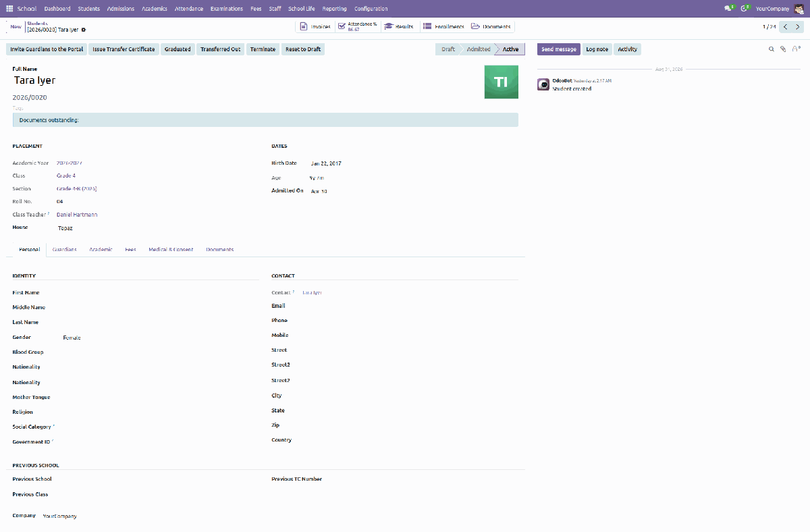The width and height of the screenshot is (810, 532).
Task: Open the Students menu
Action: [x=88, y=9]
